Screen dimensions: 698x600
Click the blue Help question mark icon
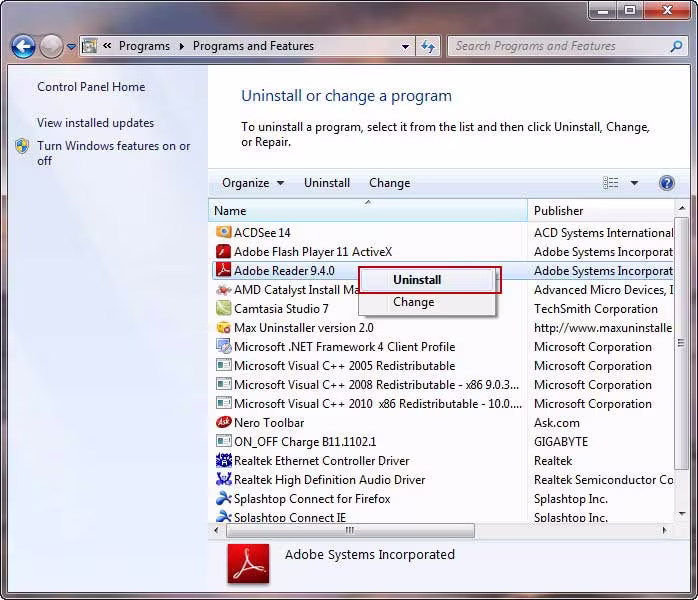click(x=667, y=183)
